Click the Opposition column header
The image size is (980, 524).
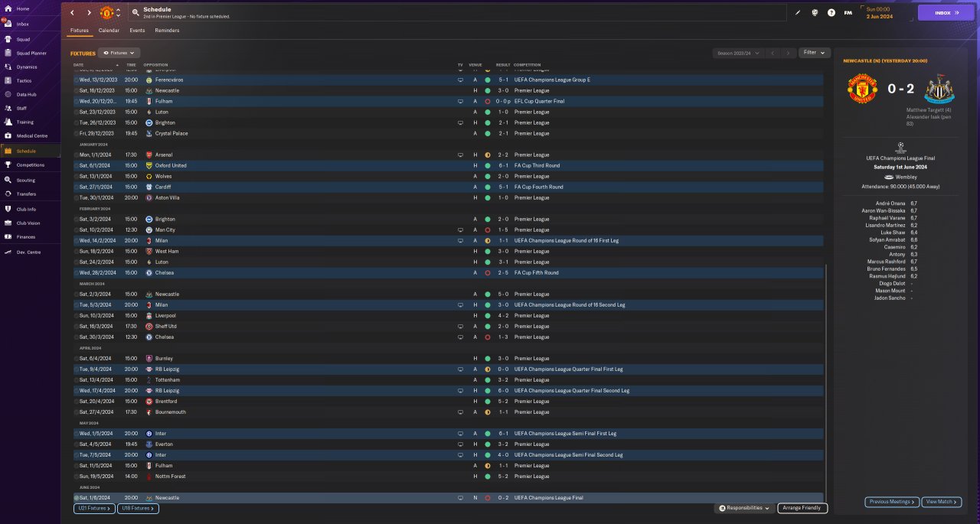(155, 65)
